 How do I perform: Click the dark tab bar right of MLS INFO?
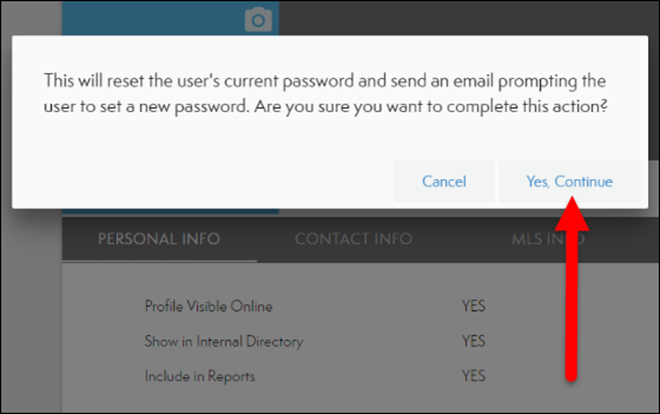625,239
